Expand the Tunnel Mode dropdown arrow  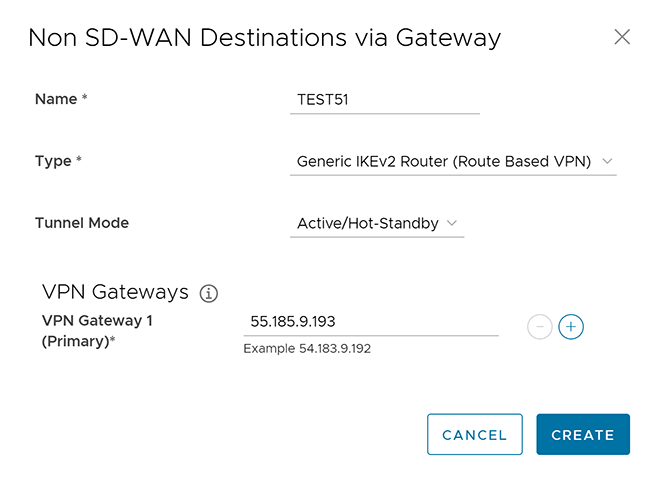click(x=452, y=223)
